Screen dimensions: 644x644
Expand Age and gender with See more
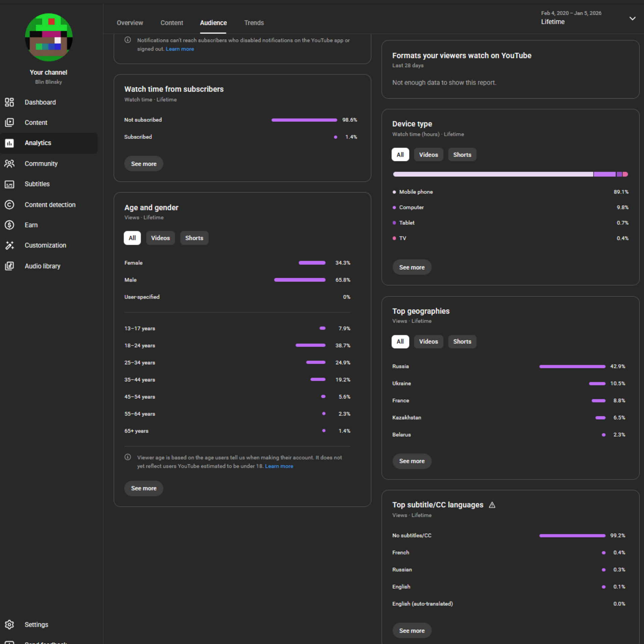pyautogui.click(x=144, y=488)
